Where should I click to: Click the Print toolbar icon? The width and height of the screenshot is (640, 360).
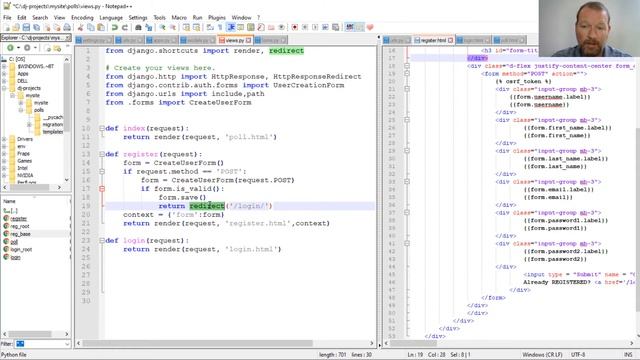[x=67, y=27]
